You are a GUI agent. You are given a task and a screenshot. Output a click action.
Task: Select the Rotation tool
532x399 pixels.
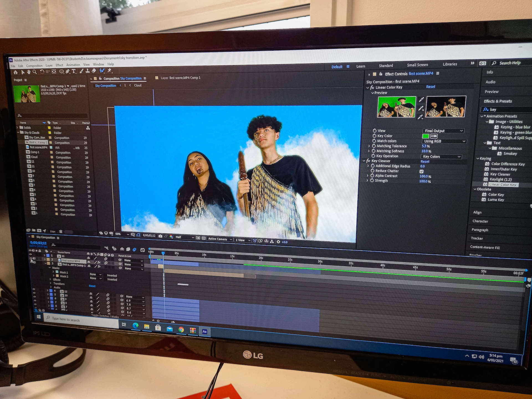42,72
